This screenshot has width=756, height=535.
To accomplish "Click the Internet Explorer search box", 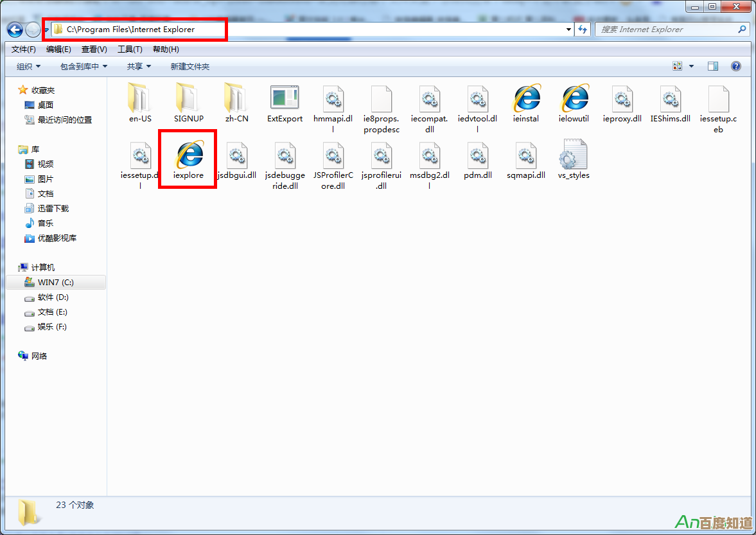I will pos(668,30).
